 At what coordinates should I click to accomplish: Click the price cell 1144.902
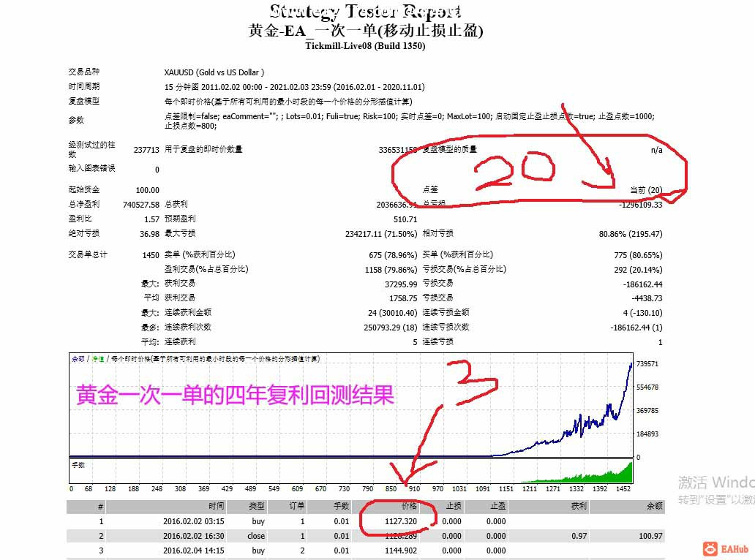click(x=401, y=550)
